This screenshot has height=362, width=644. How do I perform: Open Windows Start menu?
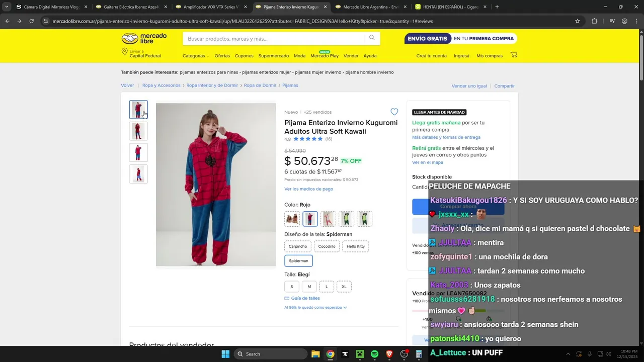[225, 354]
